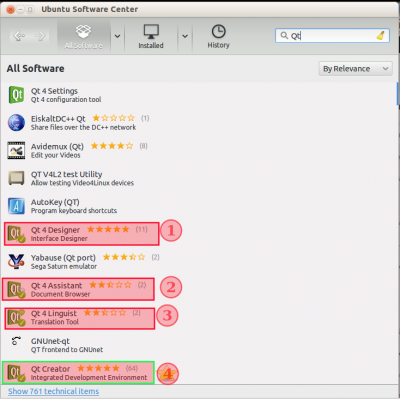Screen dimensions: 400x399
Task: Click 'Integrated Development Environment' description
Action: (89, 378)
